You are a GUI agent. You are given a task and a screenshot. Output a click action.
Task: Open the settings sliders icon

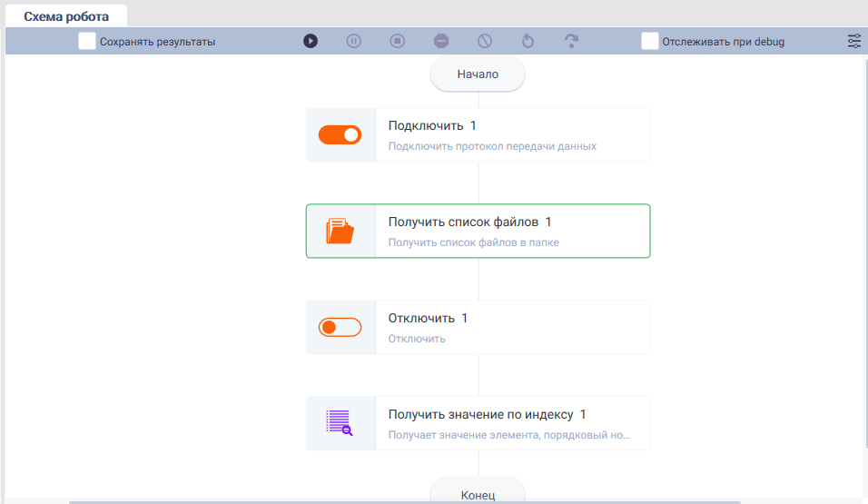pyautogui.click(x=854, y=41)
